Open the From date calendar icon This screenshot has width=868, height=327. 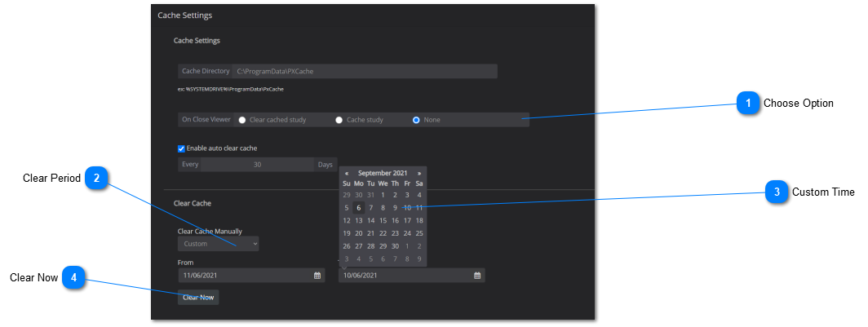click(317, 276)
